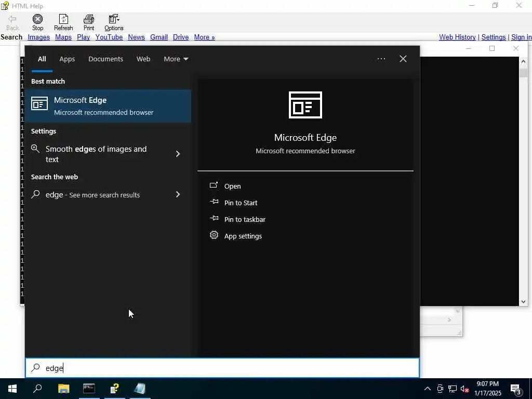Click the console window scroll down arrow
Viewport: 532px width, 399px height.
coord(523,302)
